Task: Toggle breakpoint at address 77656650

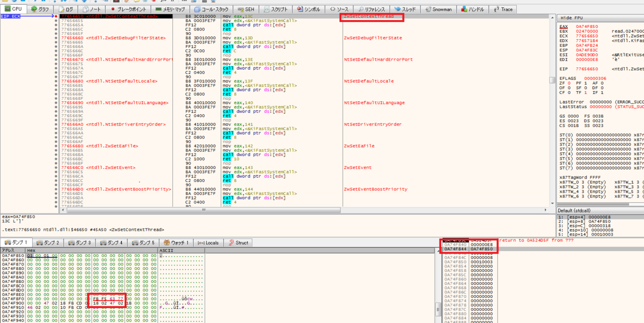Action: click(56, 17)
